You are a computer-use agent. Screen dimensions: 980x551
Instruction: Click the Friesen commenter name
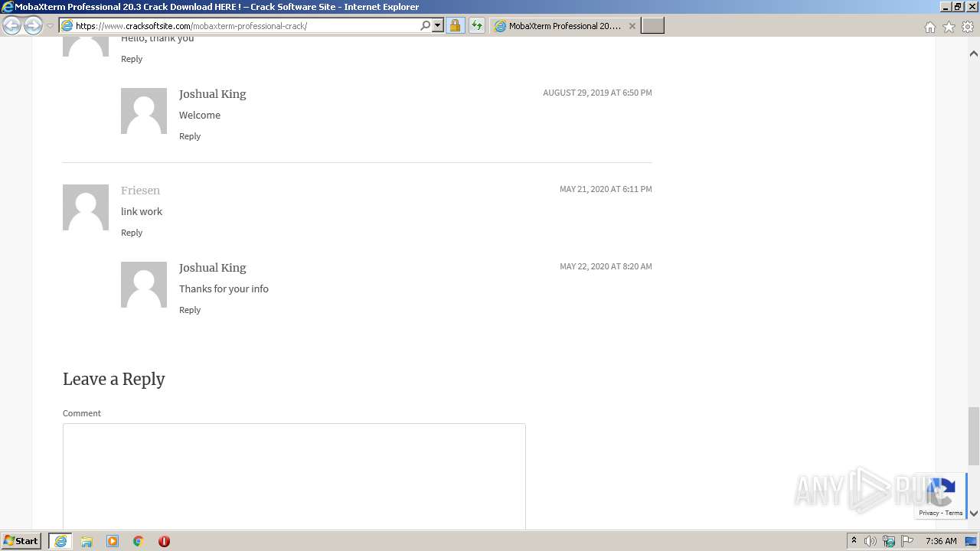coord(140,191)
